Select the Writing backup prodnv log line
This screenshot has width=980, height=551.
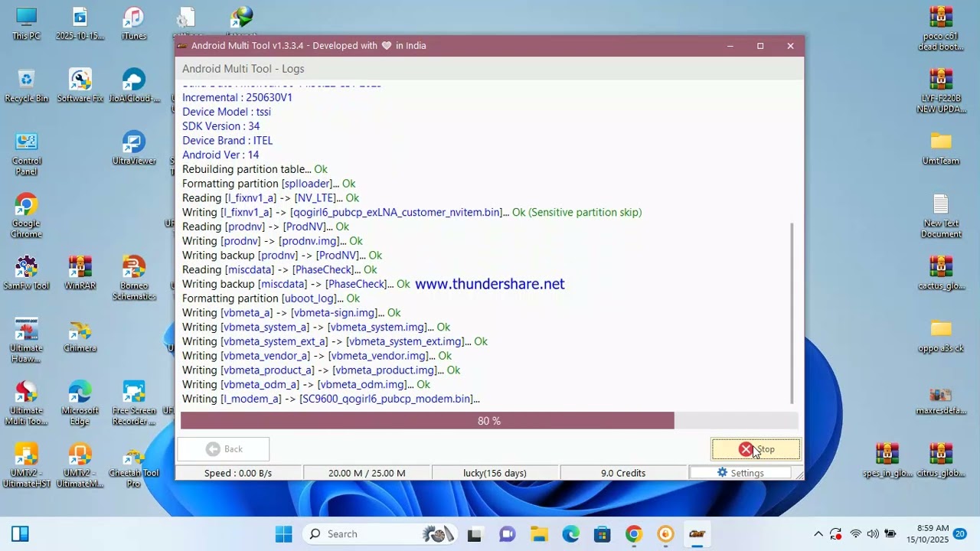(x=282, y=256)
